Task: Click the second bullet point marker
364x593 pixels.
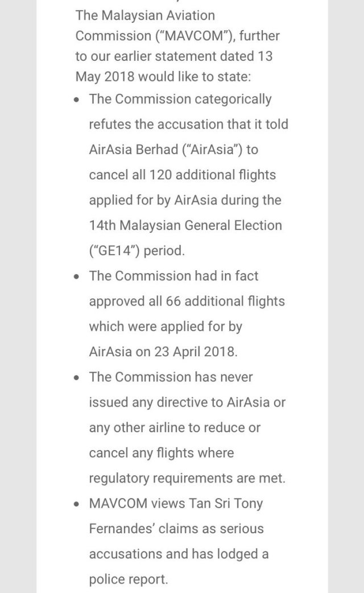Action: (x=77, y=277)
